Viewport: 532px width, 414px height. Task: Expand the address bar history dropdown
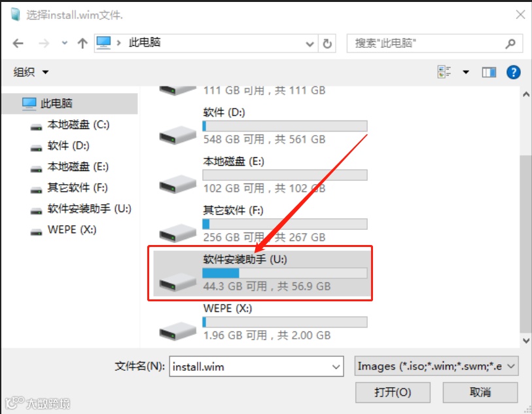[310, 44]
